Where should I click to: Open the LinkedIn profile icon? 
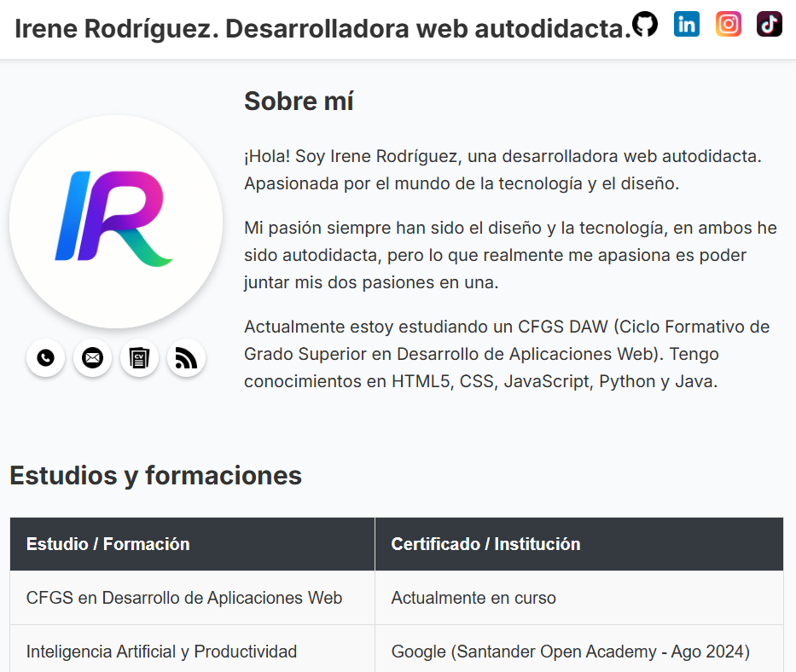tap(687, 24)
